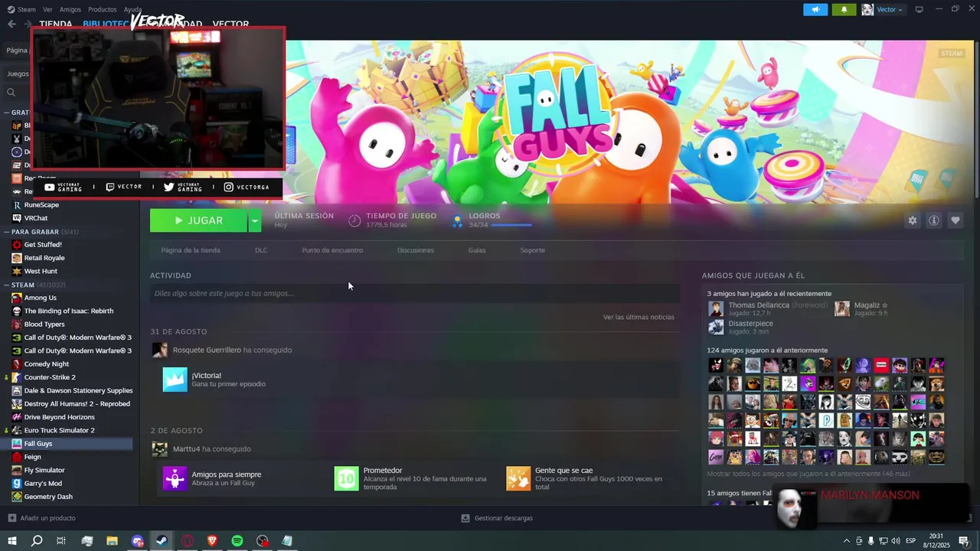980x551 pixels.
Task: Open the Soporte tab
Action: [533, 250]
